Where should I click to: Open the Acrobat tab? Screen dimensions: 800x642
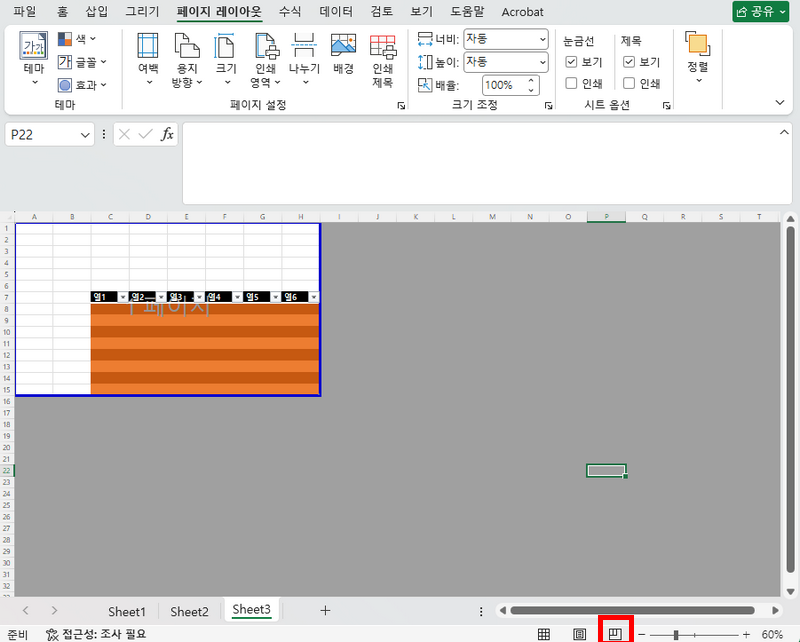[x=522, y=12]
